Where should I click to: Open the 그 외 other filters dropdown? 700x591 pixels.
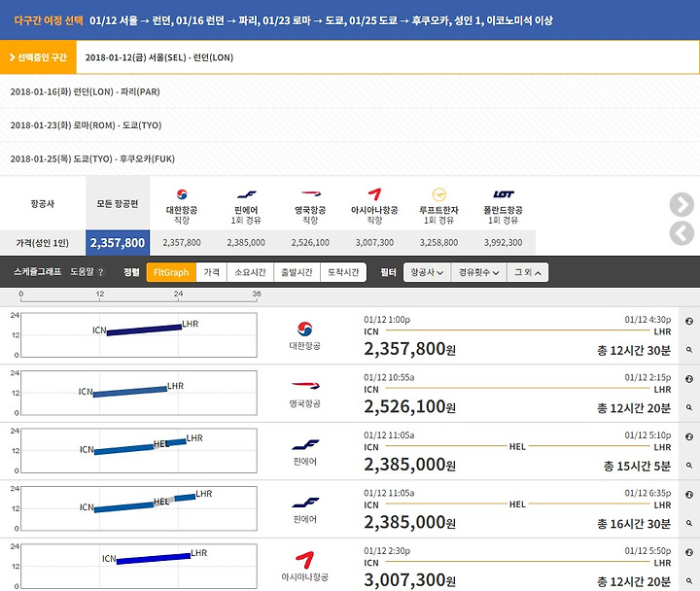point(529,272)
